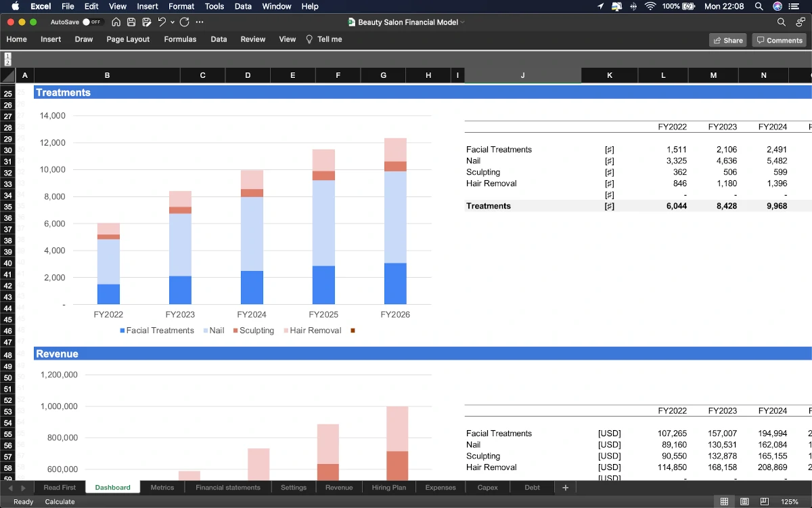
Task: Click the Hair Removal legend entry
Action: click(312, 331)
